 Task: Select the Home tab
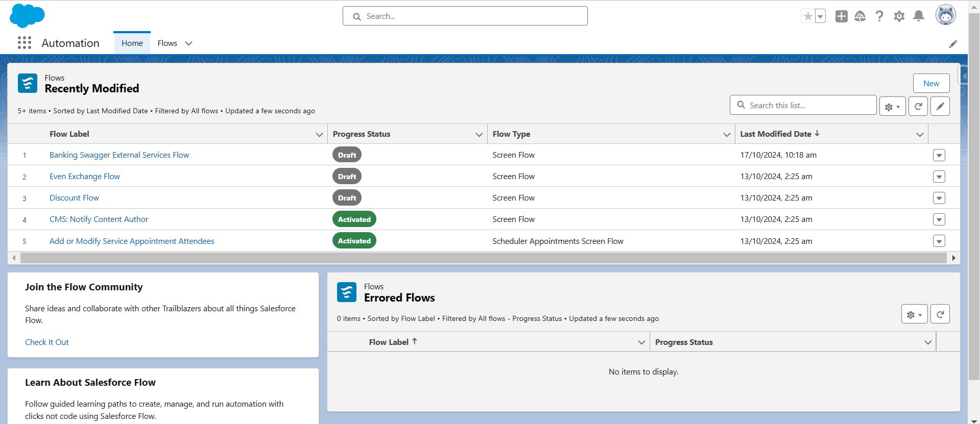click(x=132, y=43)
